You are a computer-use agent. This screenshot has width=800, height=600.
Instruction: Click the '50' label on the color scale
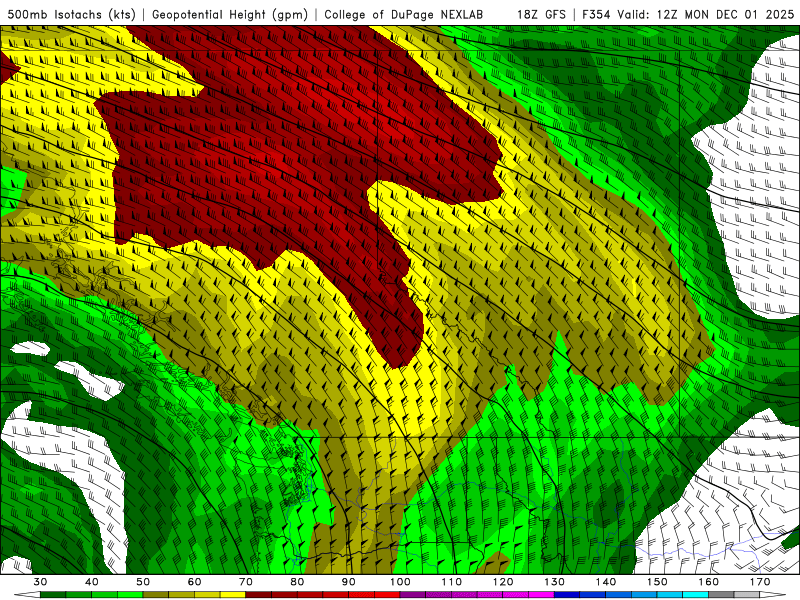pos(143,582)
